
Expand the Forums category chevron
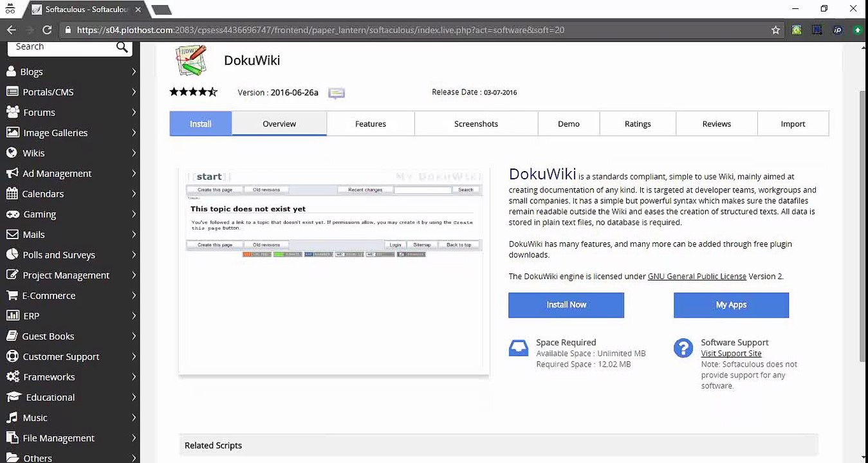[x=134, y=112]
